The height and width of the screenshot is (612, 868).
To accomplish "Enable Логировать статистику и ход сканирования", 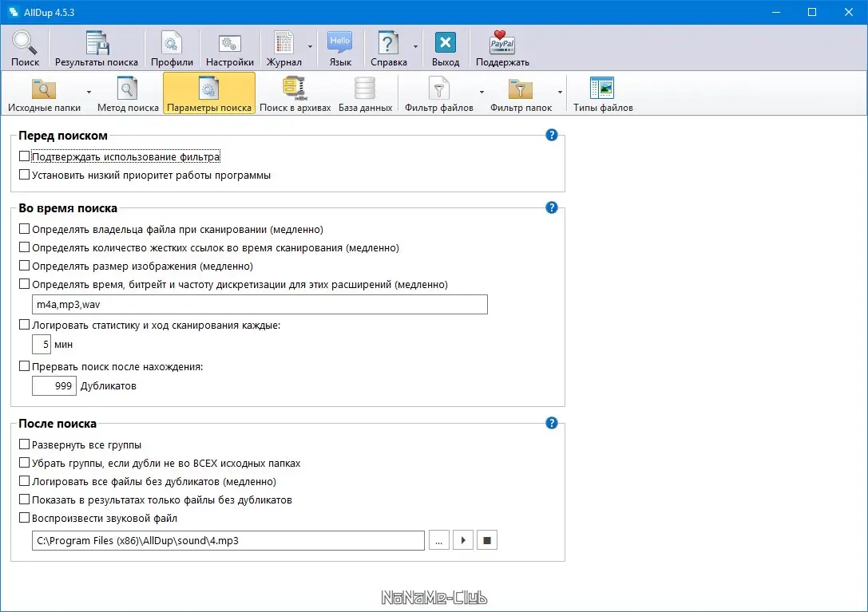I will coord(25,325).
